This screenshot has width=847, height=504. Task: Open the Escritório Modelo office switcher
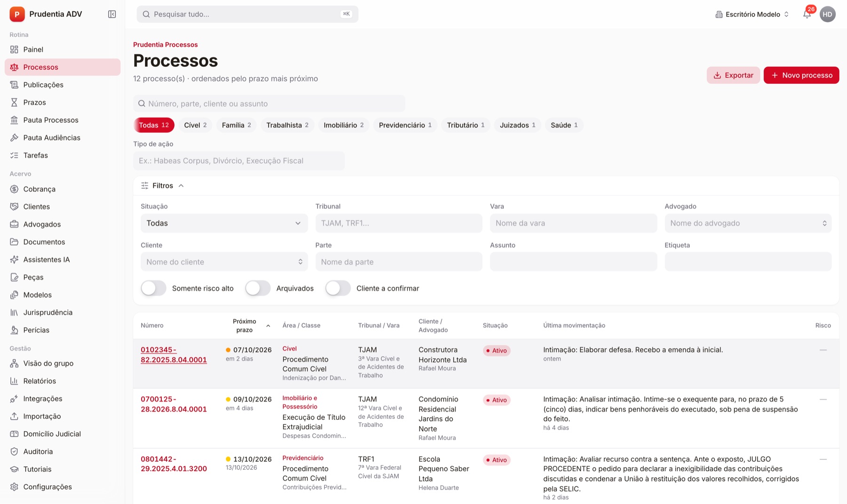pos(752,14)
